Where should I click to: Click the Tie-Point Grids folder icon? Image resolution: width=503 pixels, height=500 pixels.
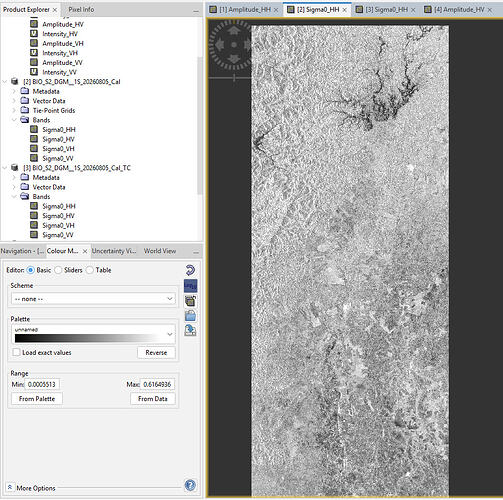pyautogui.click(x=24, y=110)
